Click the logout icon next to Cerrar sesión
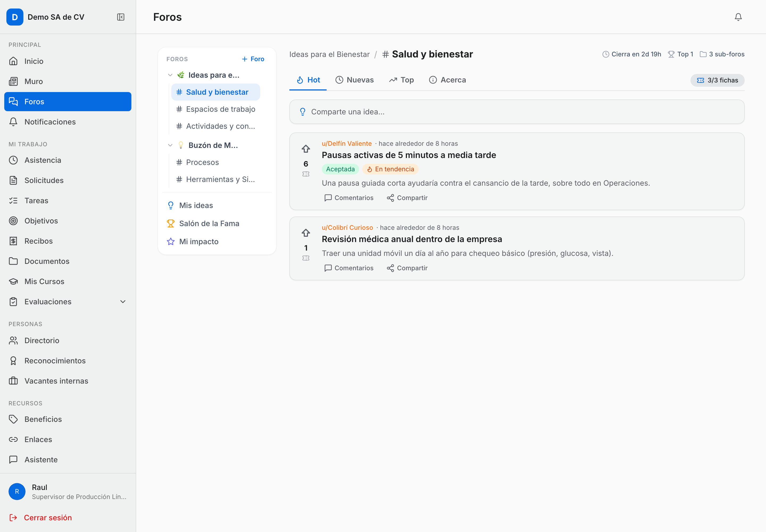Viewport: 766px width, 532px height. [x=13, y=517]
